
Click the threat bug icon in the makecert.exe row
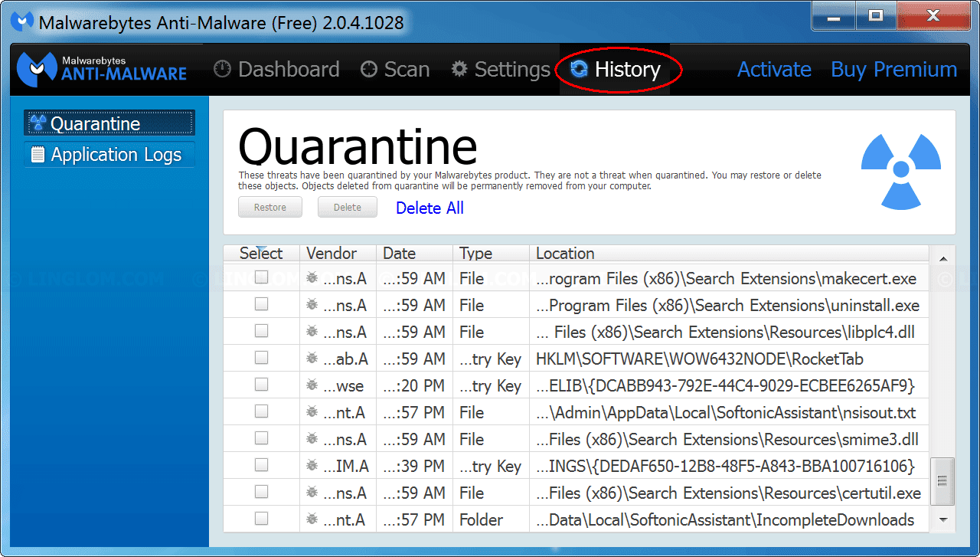[312, 278]
